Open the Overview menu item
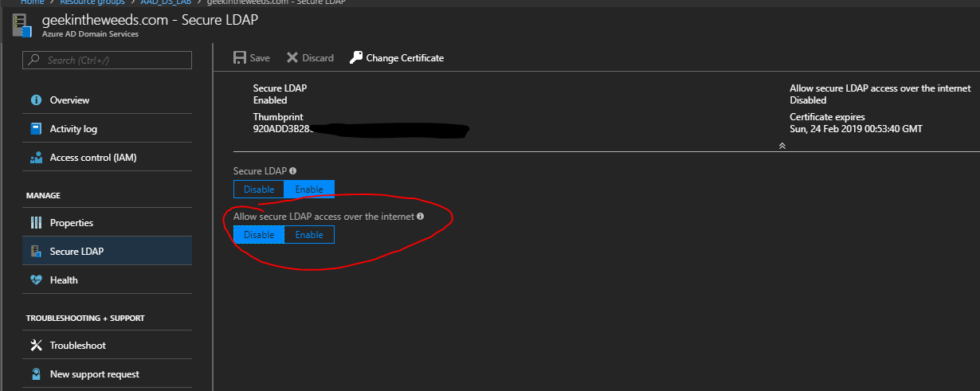Viewport: 980px width, 391px height. pyautogui.click(x=107, y=100)
